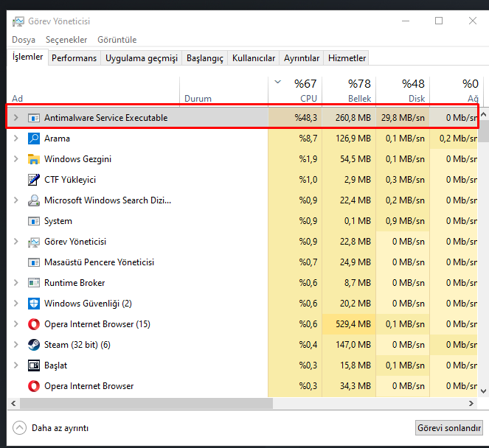Select the CTF Yükleyici process name
This screenshot has height=448, width=489.
(x=70, y=180)
